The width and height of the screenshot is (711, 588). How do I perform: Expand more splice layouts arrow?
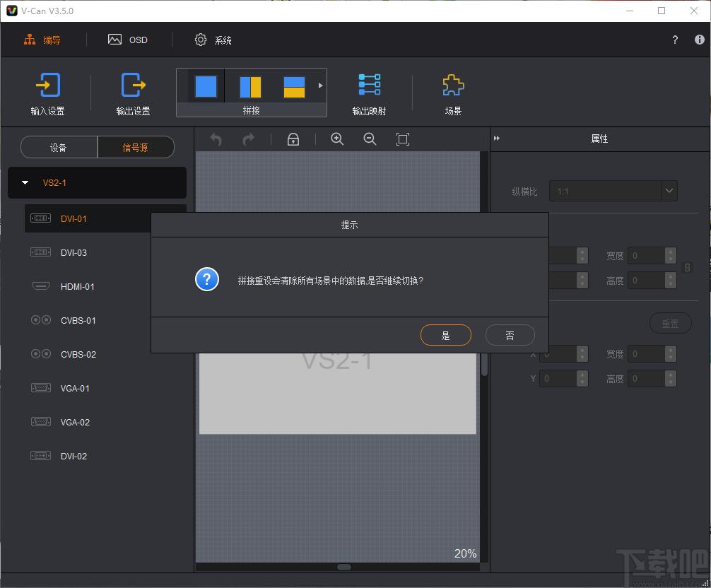click(x=321, y=86)
